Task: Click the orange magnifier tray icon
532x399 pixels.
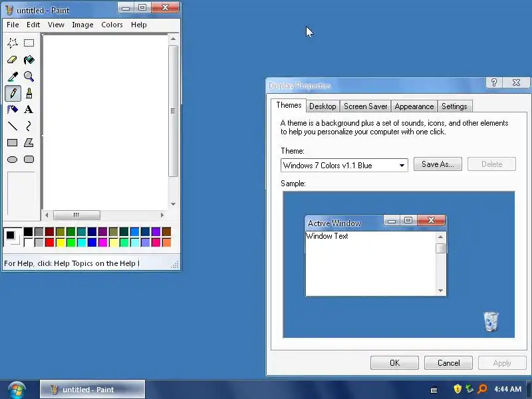Action: point(482,389)
